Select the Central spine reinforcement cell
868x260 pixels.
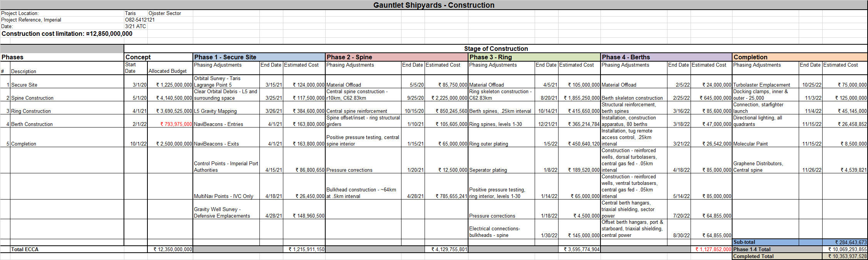tap(356, 111)
